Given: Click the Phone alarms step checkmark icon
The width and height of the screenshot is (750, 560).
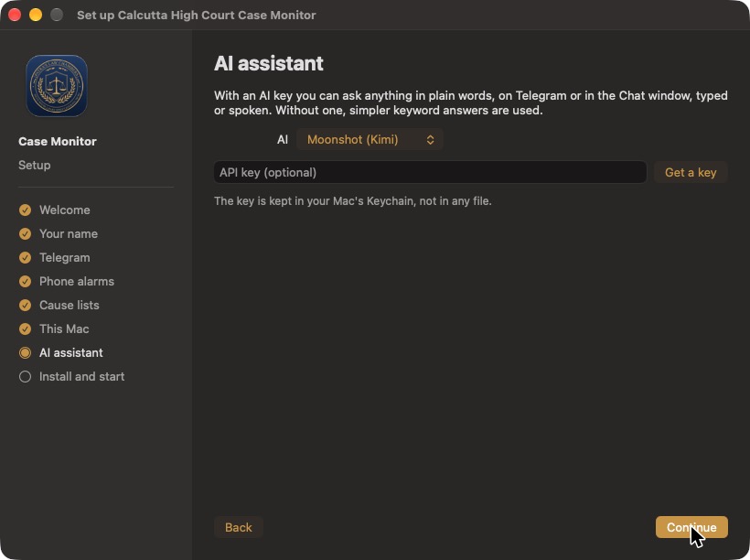Looking at the screenshot, I should tap(25, 282).
